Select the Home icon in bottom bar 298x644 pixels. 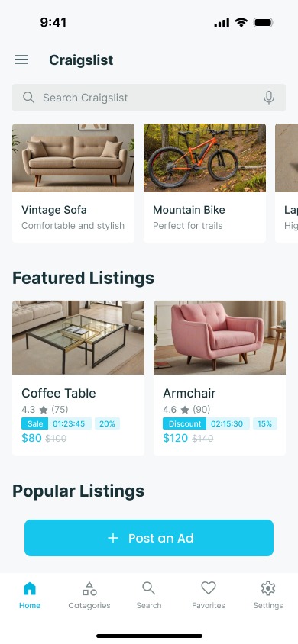click(30, 588)
